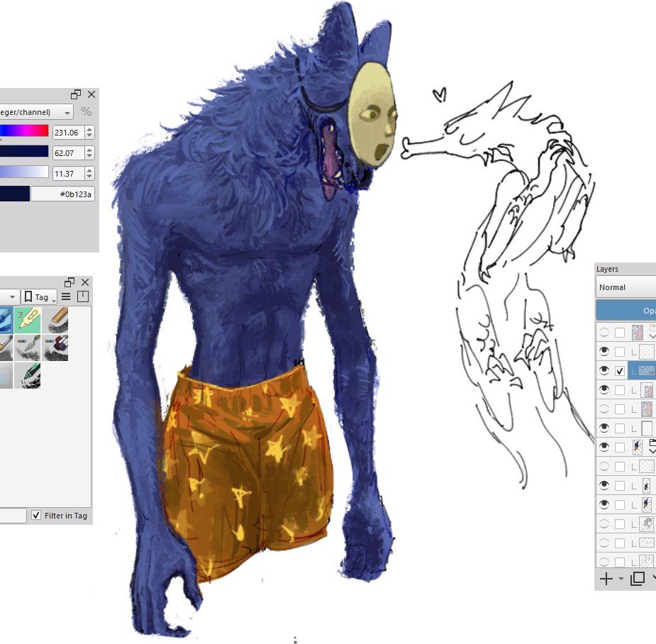Open brush preset view mode menu icon

pos(66,297)
